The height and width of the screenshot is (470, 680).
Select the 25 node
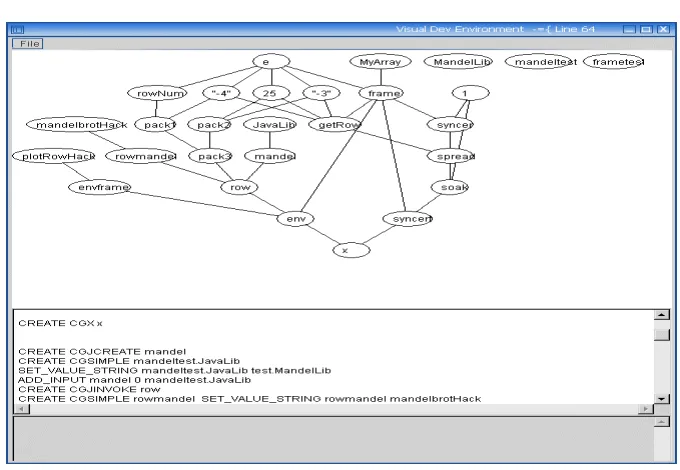271,93
